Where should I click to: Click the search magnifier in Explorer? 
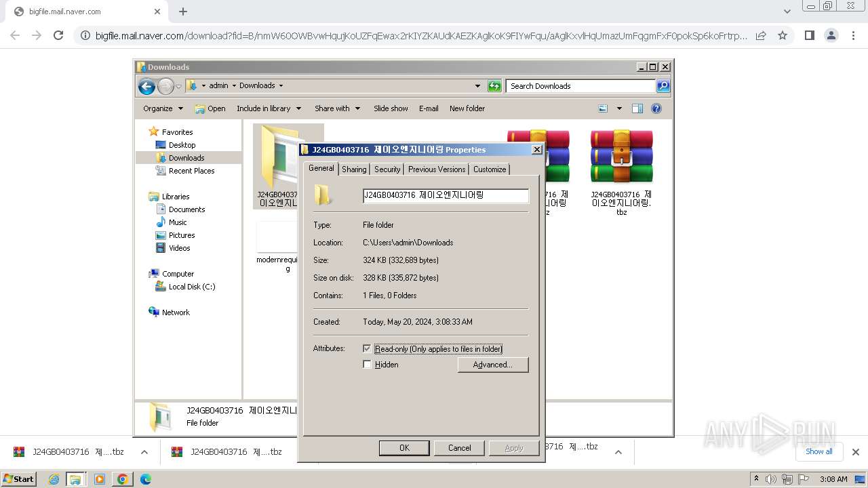coord(663,86)
